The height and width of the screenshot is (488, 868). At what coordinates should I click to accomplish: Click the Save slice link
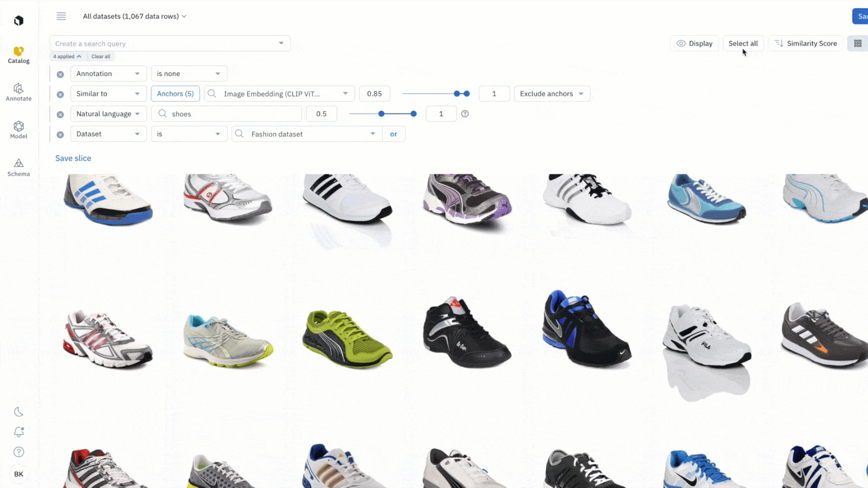(73, 158)
